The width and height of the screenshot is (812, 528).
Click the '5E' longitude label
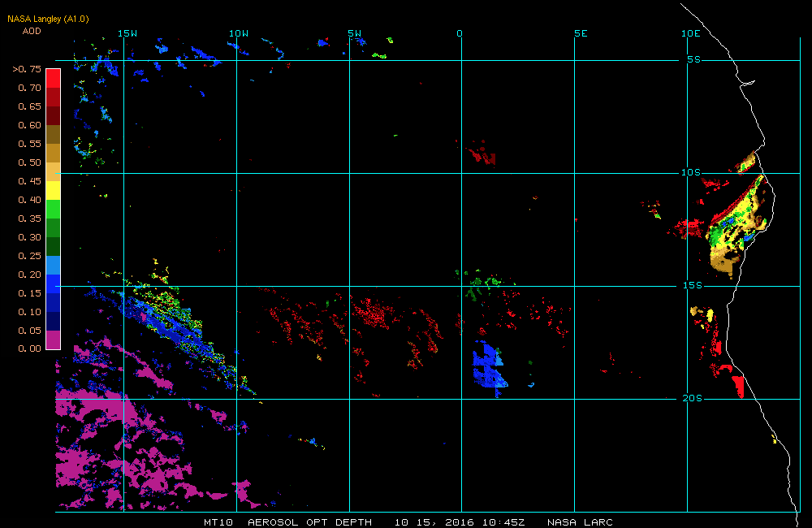[x=581, y=33]
